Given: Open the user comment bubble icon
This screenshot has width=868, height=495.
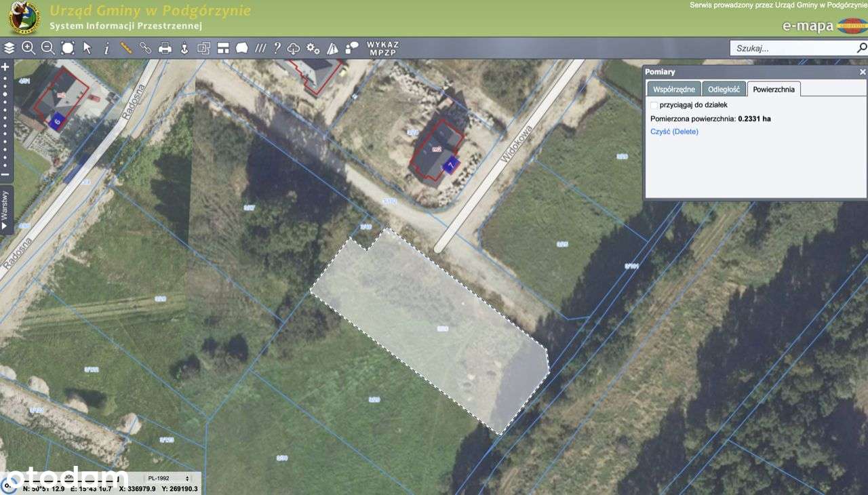Looking at the screenshot, I should click(x=352, y=48).
